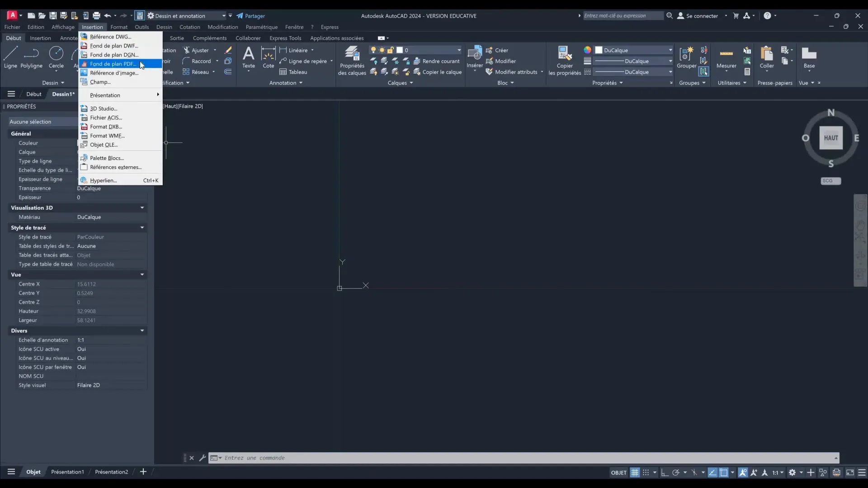Image resolution: width=868 pixels, height=488 pixels.
Task: Click the Tableau icon
Action: pyautogui.click(x=293, y=72)
